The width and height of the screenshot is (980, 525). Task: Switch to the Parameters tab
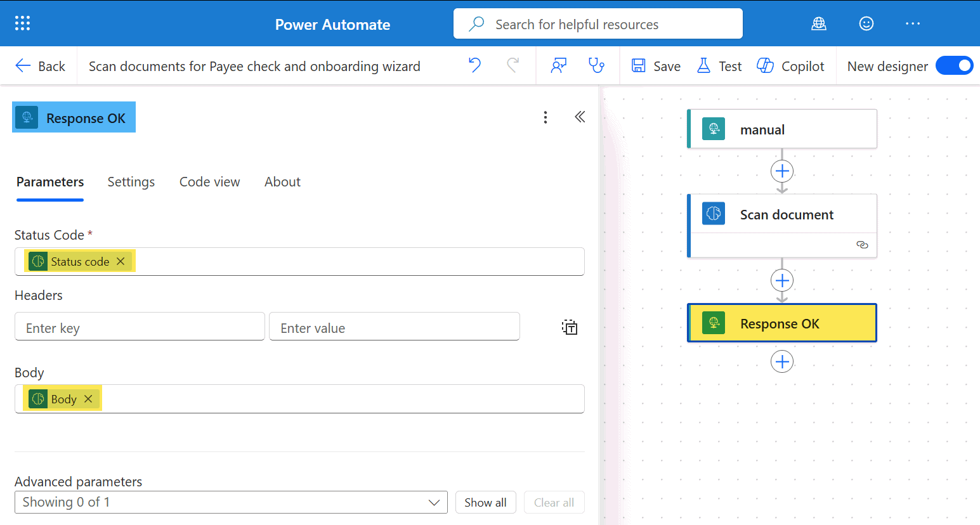[x=50, y=182]
